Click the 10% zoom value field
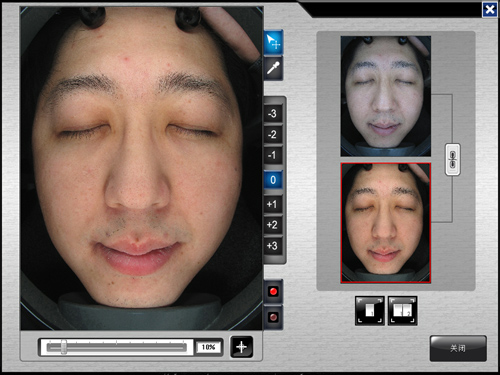This screenshot has width=500, height=375. click(208, 347)
